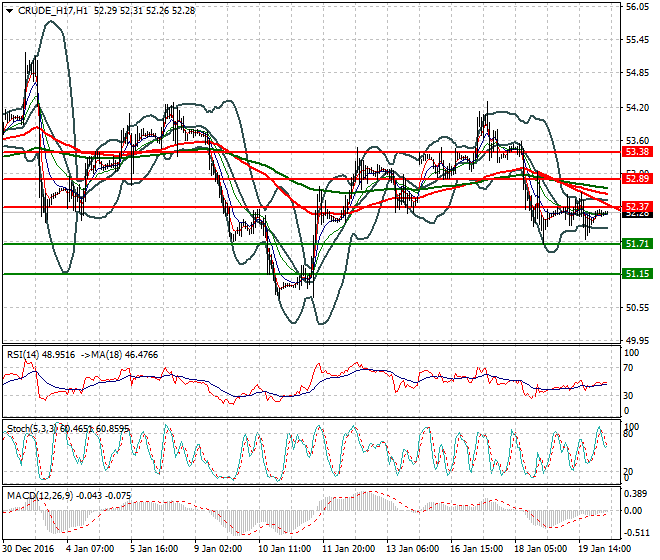
Task: Click the 56.05 value on price scale
Action: pos(637,6)
